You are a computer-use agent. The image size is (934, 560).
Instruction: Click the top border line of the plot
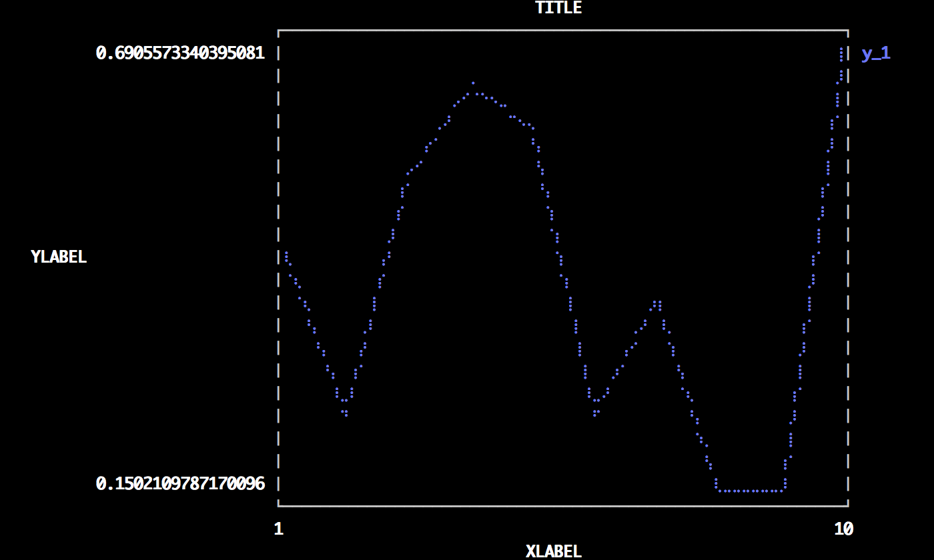[563, 31]
